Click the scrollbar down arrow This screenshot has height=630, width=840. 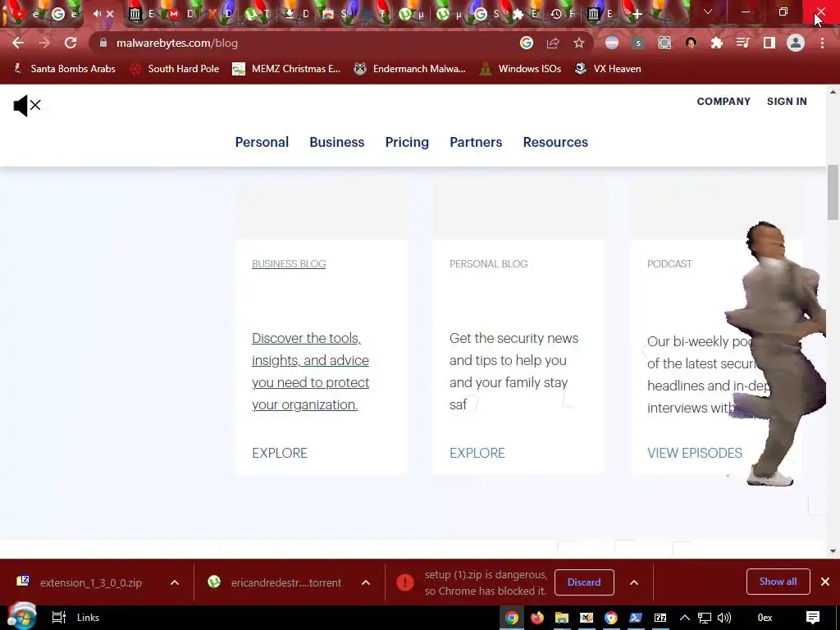[x=833, y=550]
